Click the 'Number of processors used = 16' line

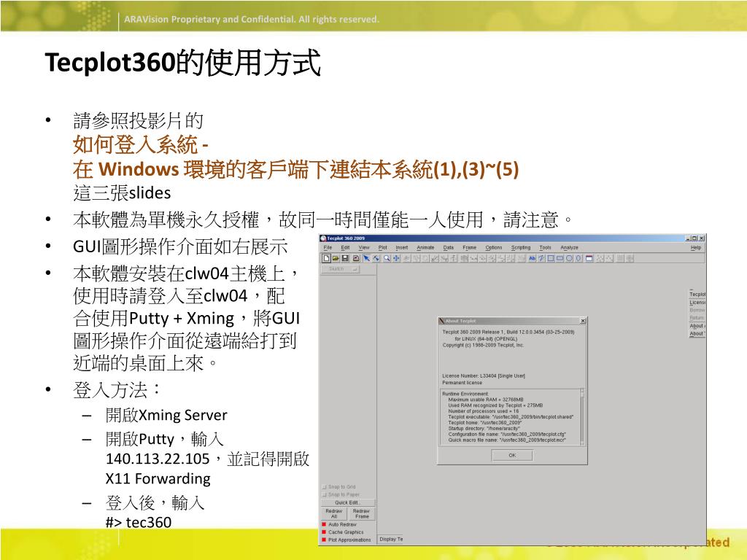pos(484,411)
